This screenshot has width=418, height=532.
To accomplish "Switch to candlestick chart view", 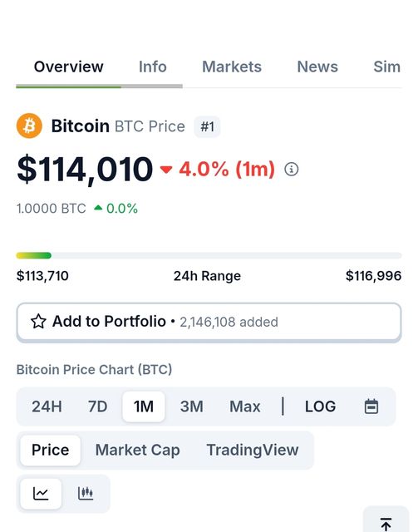I will 86,493.
